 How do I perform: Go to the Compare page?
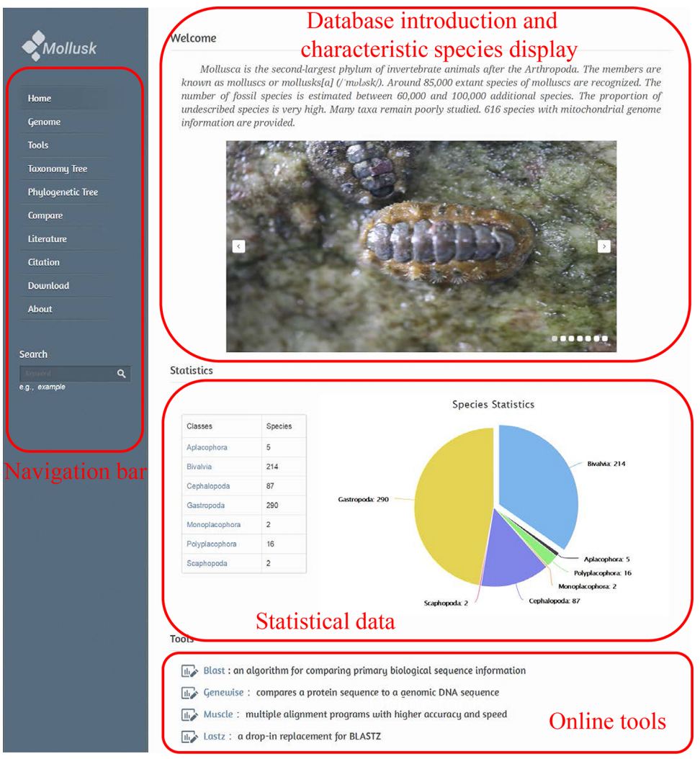[x=45, y=215]
